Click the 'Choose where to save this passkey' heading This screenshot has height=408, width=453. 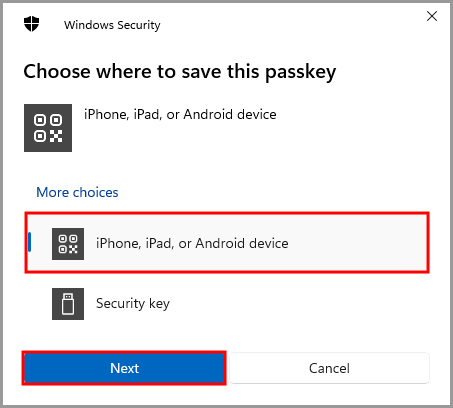pyautogui.click(x=180, y=72)
